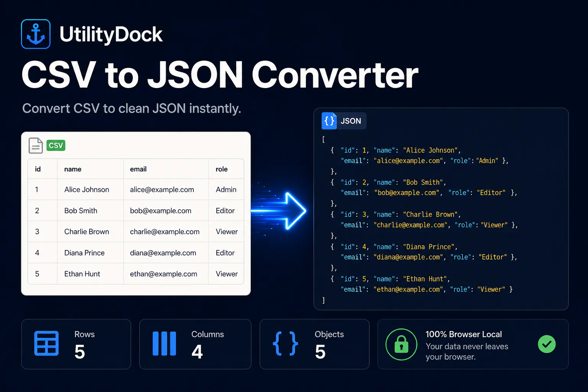Click "Alice Johnson" value in JSON output

[x=430, y=150]
